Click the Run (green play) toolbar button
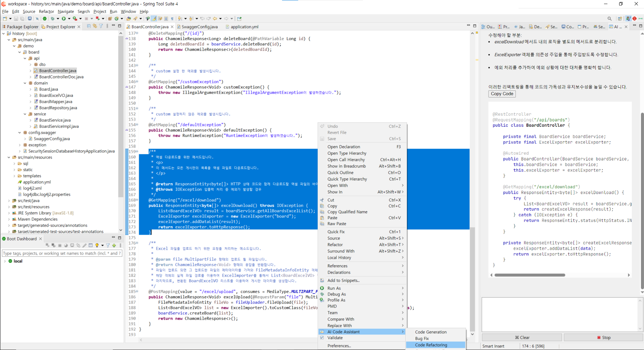The width and height of the screenshot is (644, 350). click(x=63, y=19)
